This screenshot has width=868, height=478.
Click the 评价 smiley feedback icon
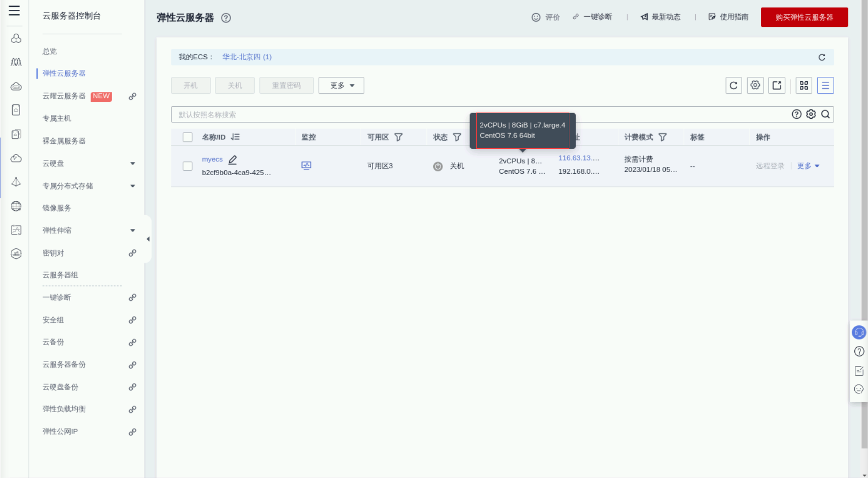tap(536, 17)
